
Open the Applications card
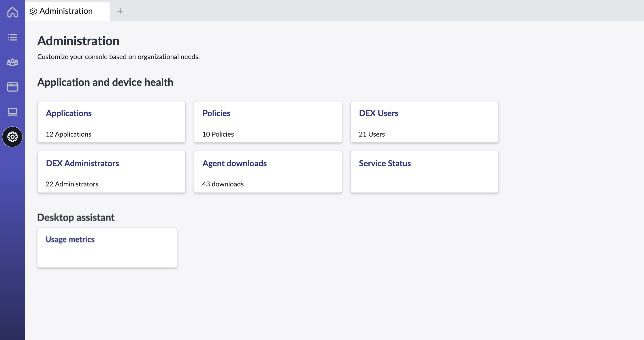[x=112, y=122]
